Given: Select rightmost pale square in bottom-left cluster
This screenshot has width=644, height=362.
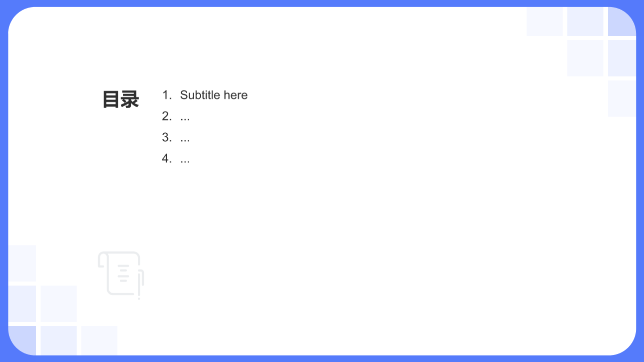Looking at the screenshot, I should point(99,340).
